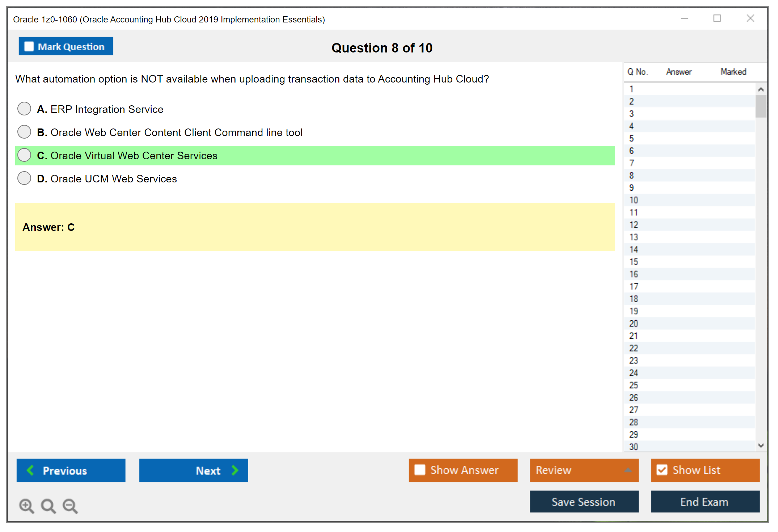Collapse the Review panel via its caret
The image size is (778, 532).
tap(629, 470)
